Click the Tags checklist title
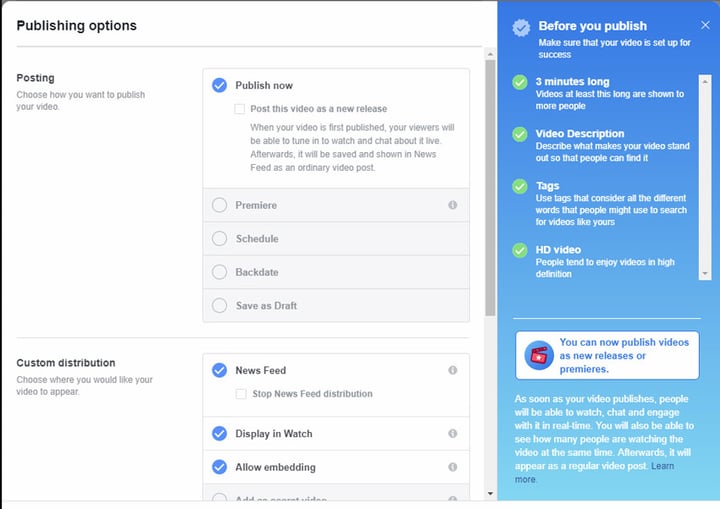Screen dimensions: 720x509 (547, 186)
